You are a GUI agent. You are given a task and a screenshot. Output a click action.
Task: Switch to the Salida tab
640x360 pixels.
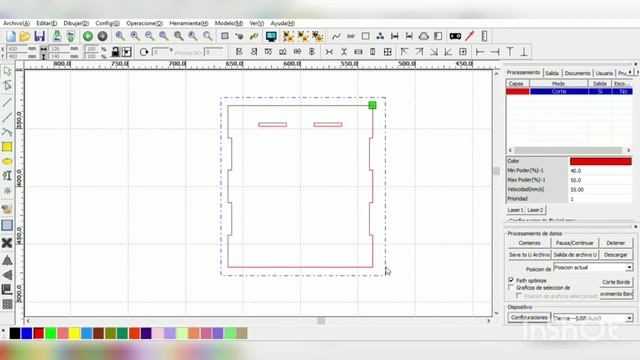[552, 73]
